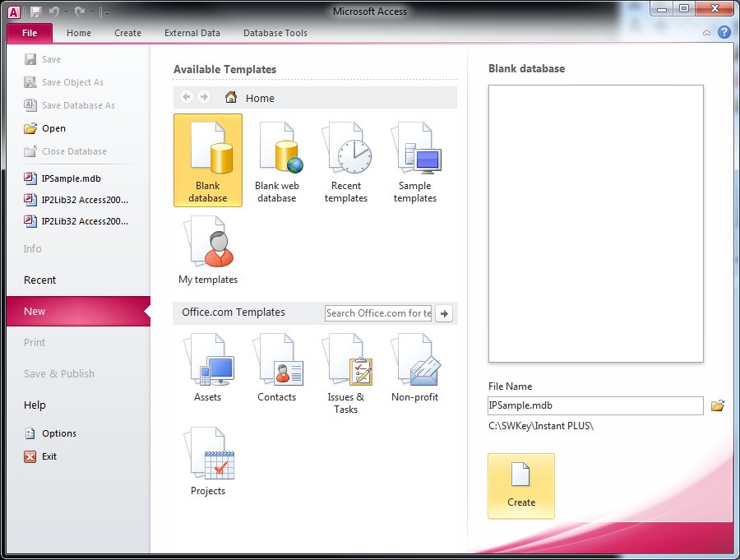Image resolution: width=740 pixels, height=560 pixels.
Task: Open the Contacts template category
Action: (277, 367)
